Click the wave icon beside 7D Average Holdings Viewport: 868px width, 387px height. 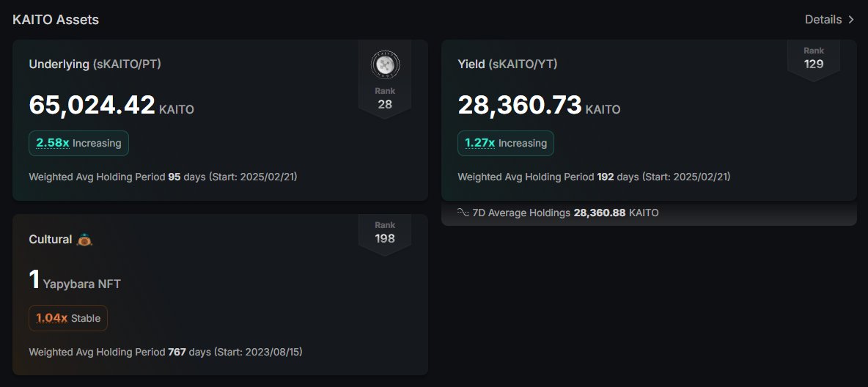463,213
